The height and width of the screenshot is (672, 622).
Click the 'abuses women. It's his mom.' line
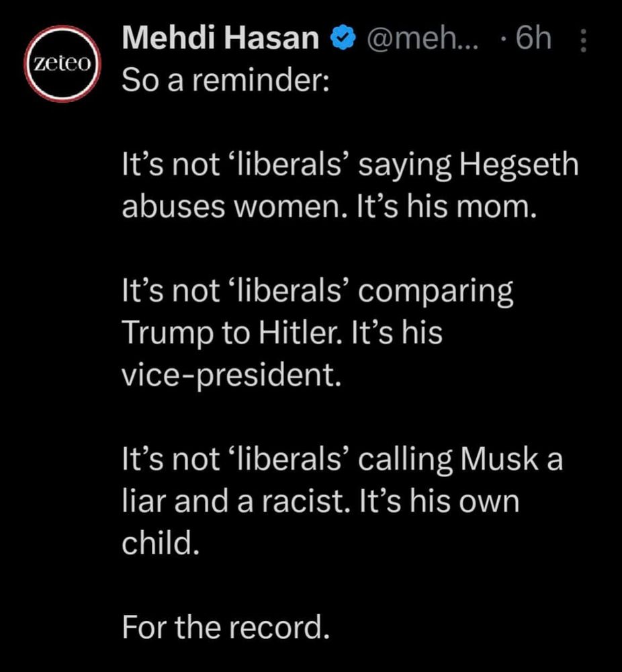pyautogui.click(x=329, y=207)
